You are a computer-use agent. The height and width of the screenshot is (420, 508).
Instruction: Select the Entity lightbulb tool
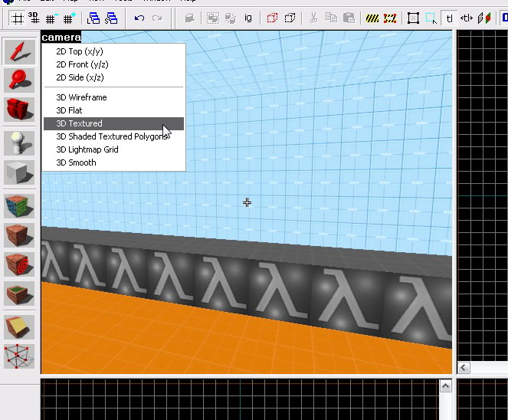point(19,143)
